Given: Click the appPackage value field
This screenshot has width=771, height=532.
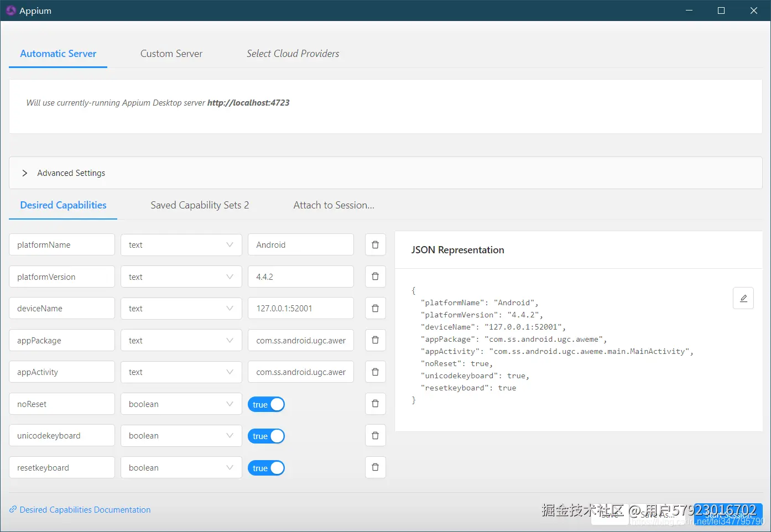Looking at the screenshot, I should [x=301, y=340].
